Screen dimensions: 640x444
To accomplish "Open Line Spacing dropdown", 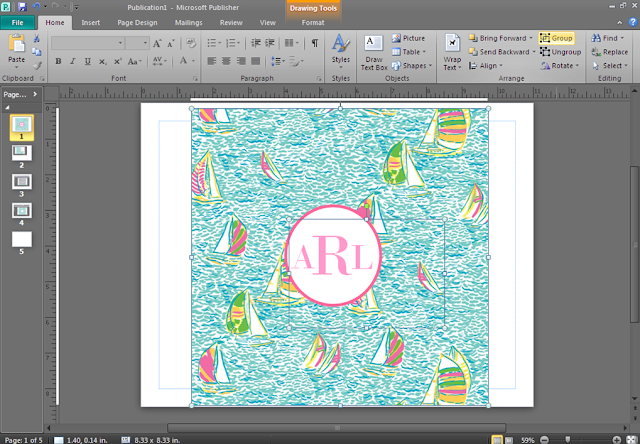I will point(278,61).
